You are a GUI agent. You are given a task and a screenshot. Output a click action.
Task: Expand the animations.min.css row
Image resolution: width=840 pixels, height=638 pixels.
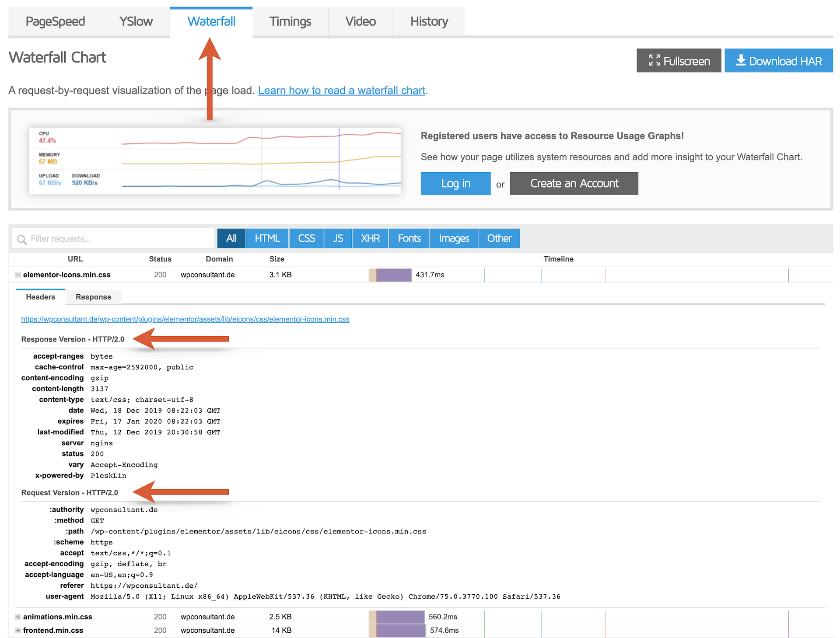point(18,617)
